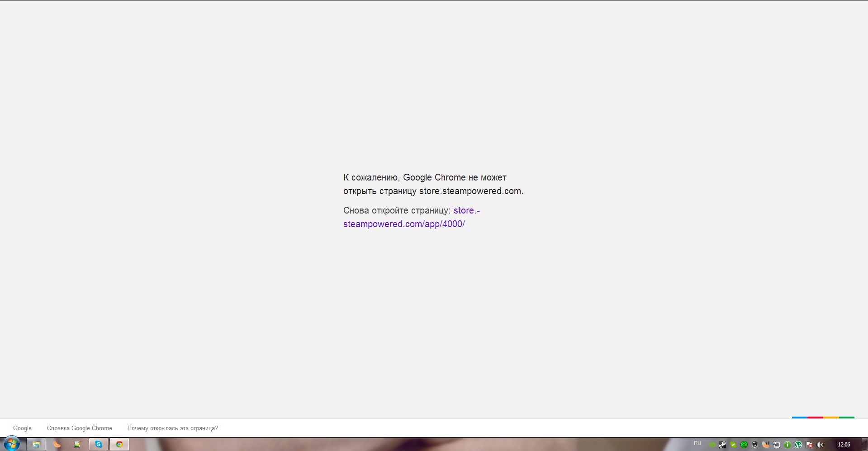Open the network connection tray icon

pyautogui.click(x=777, y=445)
